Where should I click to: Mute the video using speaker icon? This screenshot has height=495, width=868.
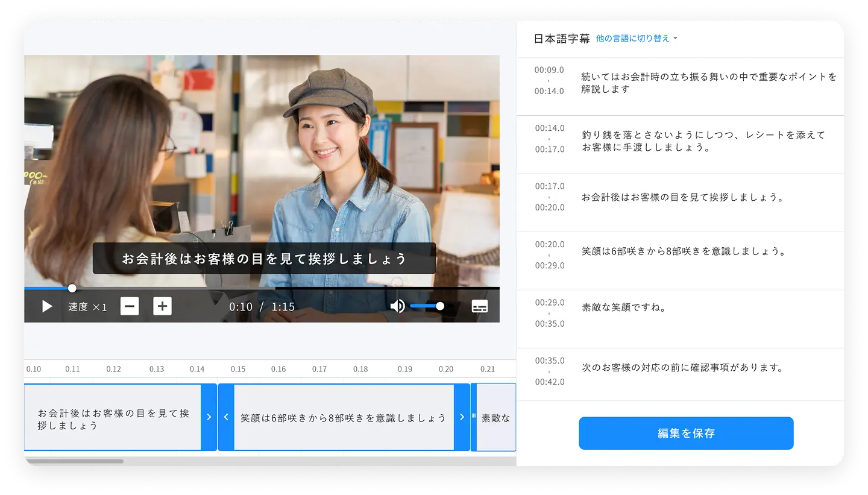pos(397,306)
